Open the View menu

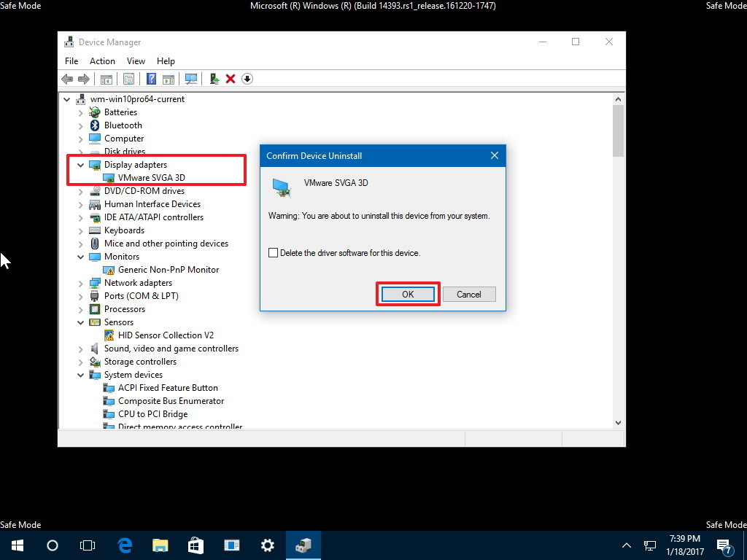[136, 61]
